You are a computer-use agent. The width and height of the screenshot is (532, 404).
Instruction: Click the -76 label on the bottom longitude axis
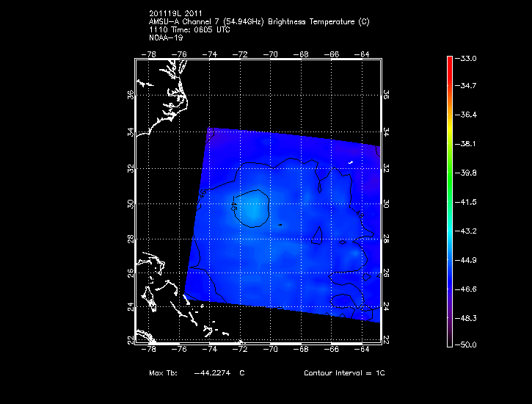point(179,350)
